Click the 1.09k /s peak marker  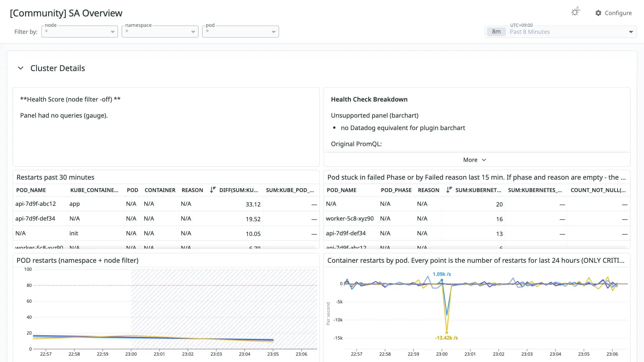(442, 280)
